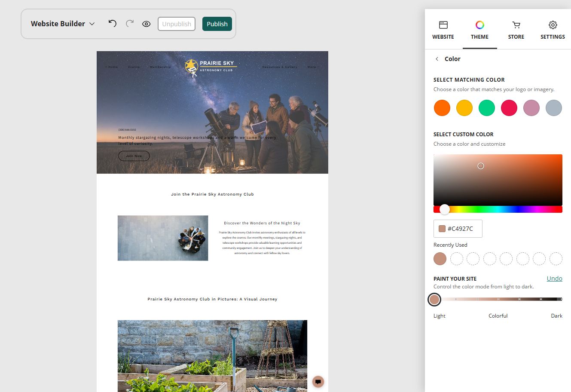
Task: Toggle the preview eye icon
Action: pos(147,24)
